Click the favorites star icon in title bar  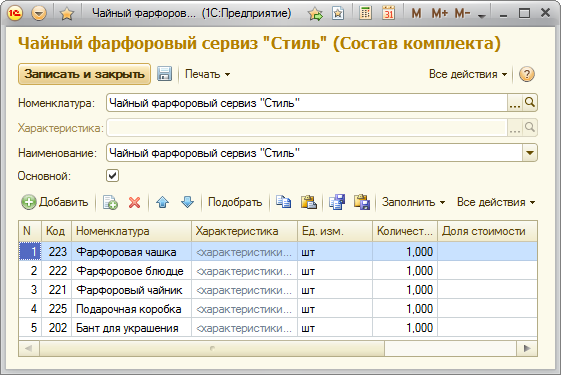67,14
